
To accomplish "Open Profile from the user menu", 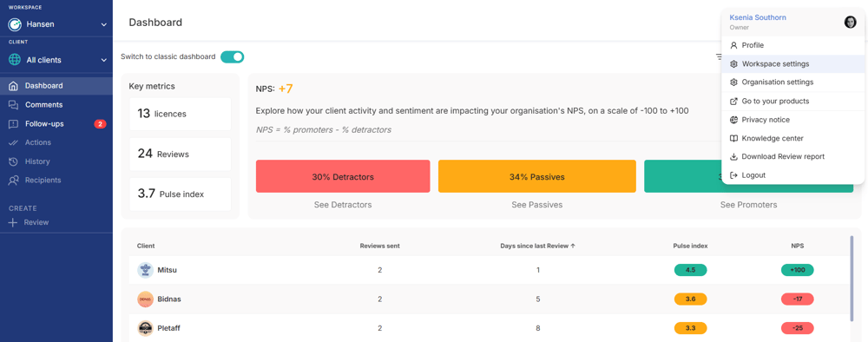I will pos(792,45).
